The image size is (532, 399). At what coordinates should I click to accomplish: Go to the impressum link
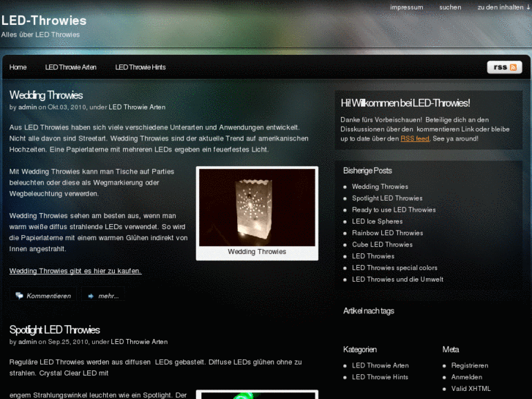406,7
